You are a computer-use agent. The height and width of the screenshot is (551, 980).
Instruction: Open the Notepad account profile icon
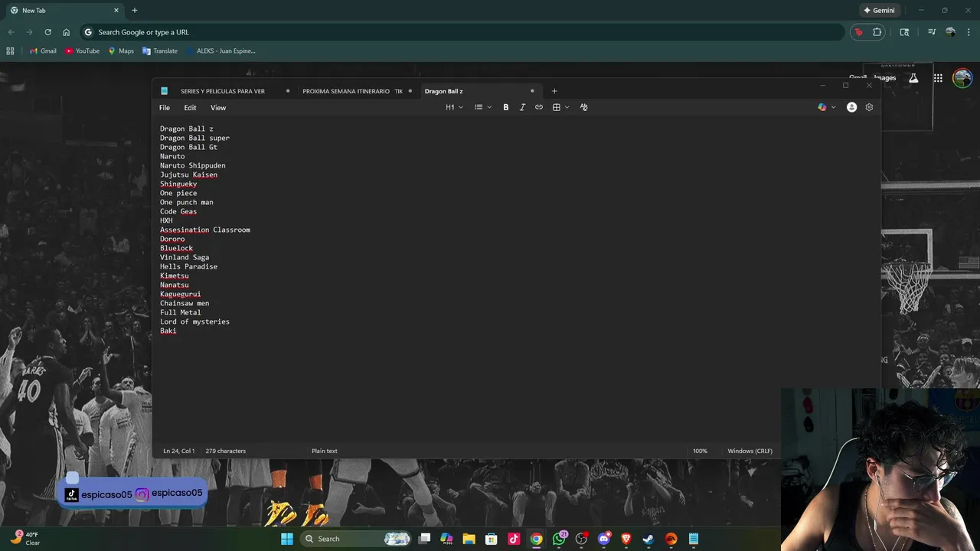[851, 107]
